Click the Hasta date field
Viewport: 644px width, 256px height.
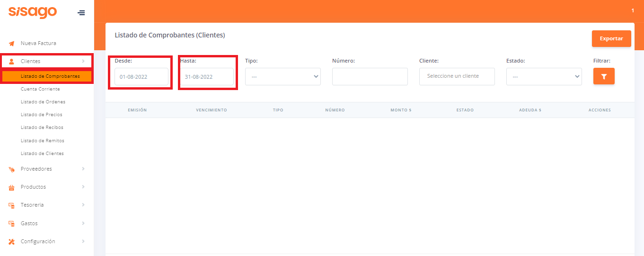coord(206,77)
